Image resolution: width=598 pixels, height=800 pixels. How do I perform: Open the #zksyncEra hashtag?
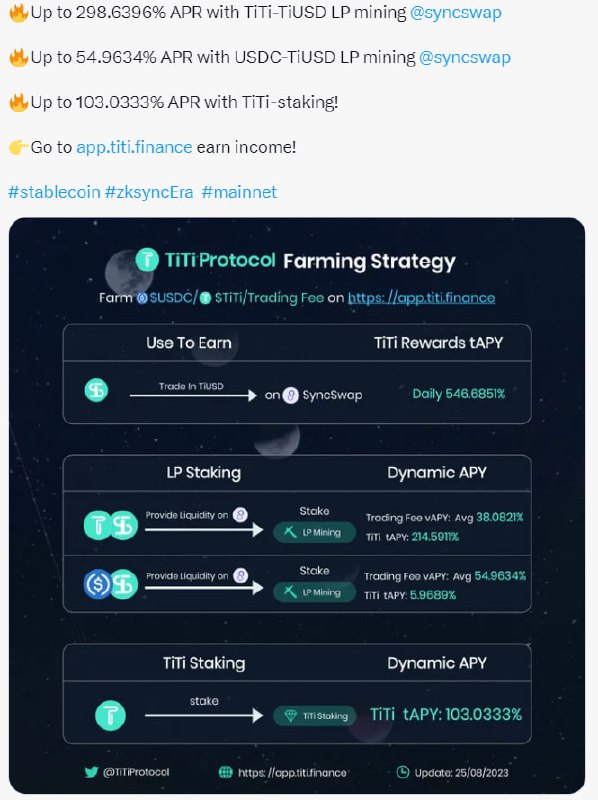tap(149, 192)
